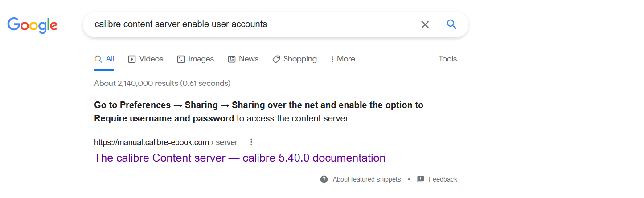Click the Shopping tag icon
The height and width of the screenshot is (198, 644).
pyautogui.click(x=276, y=59)
